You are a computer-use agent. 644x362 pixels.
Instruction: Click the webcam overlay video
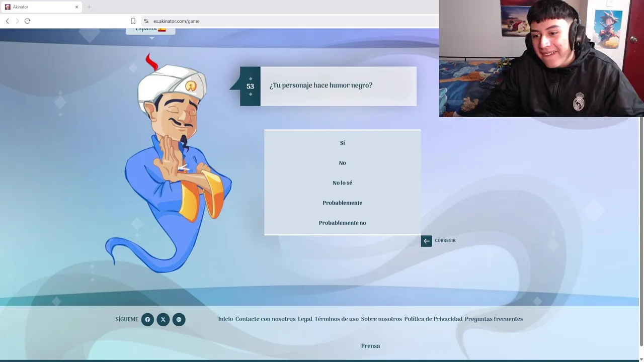tap(541, 58)
